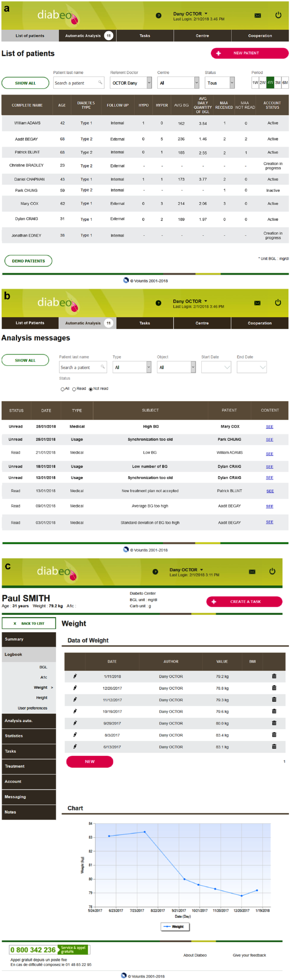Screen dimensions: 290x980
Task: Click the search magnifier in the List of patients field
Action: click(x=100, y=82)
